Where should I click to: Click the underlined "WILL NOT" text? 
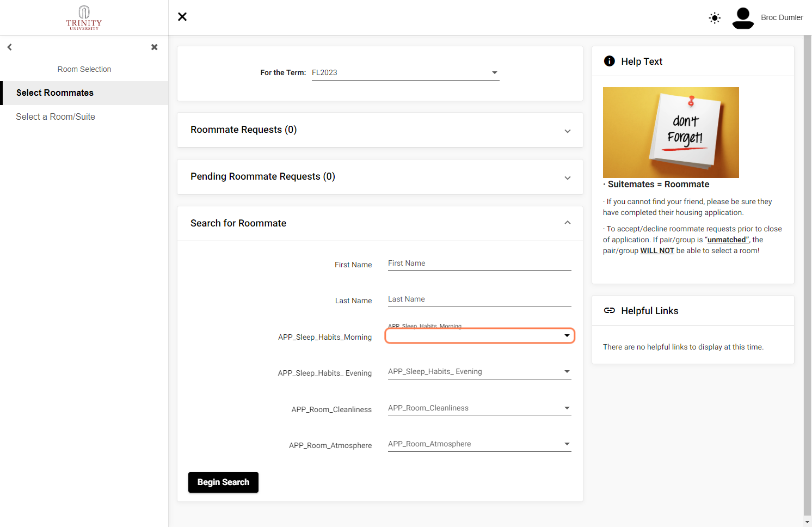coord(657,250)
